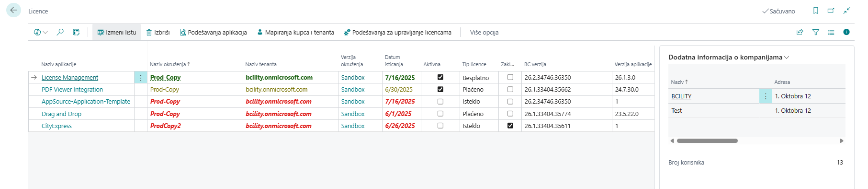
Task: Click the analysis mode table icon
Action: click(x=76, y=32)
